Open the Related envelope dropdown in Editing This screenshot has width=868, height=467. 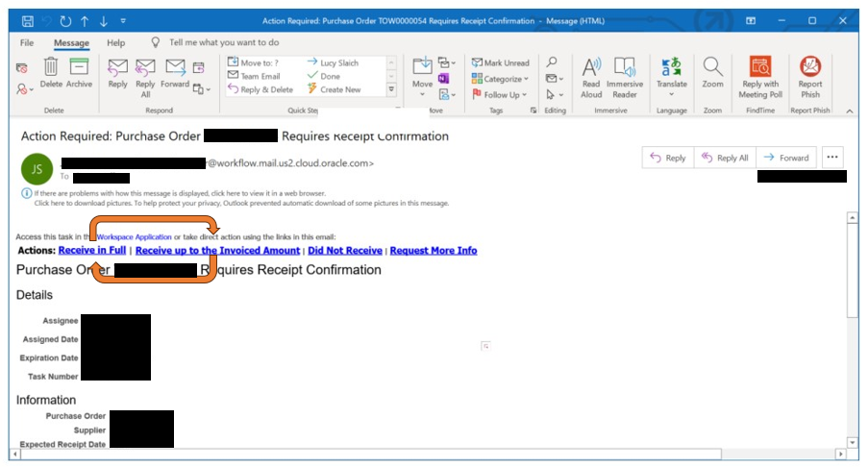point(554,79)
